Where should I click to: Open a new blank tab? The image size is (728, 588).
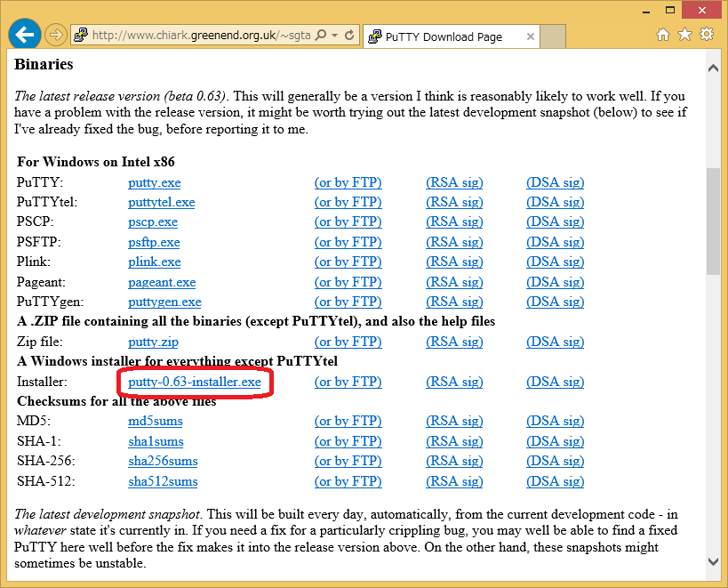pos(553,36)
